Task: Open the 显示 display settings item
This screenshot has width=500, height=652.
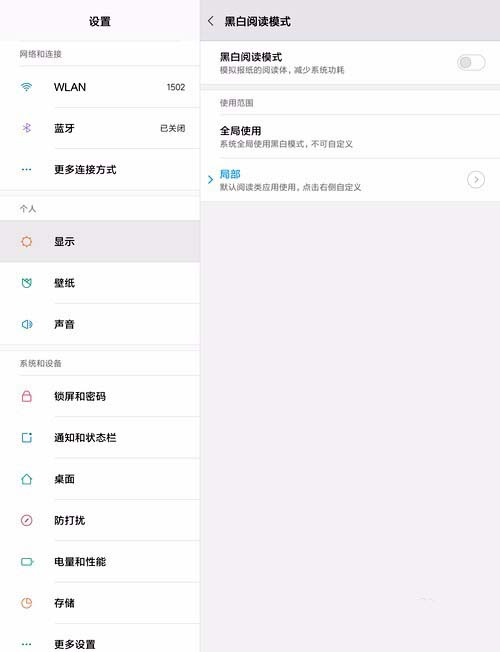Action: pyautogui.click(x=100, y=241)
